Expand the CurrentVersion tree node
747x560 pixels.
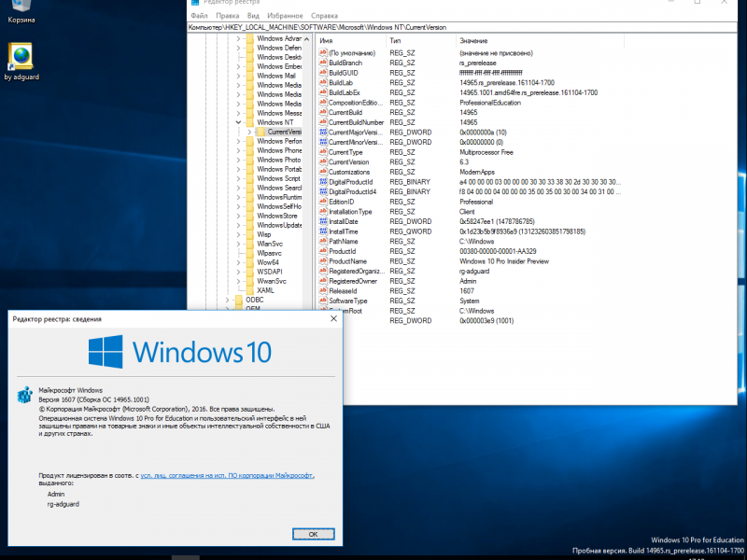pos(249,132)
